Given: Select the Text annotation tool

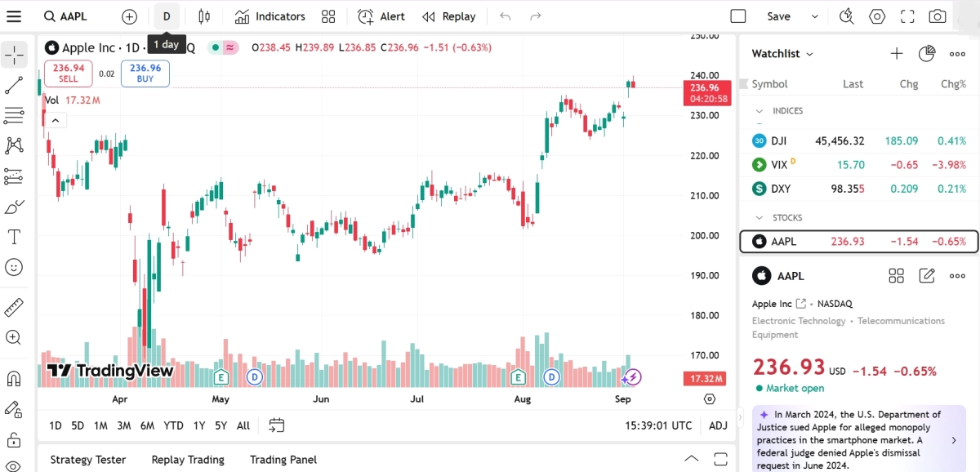Looking at the screenshot, I should click(x=14, y=237).
